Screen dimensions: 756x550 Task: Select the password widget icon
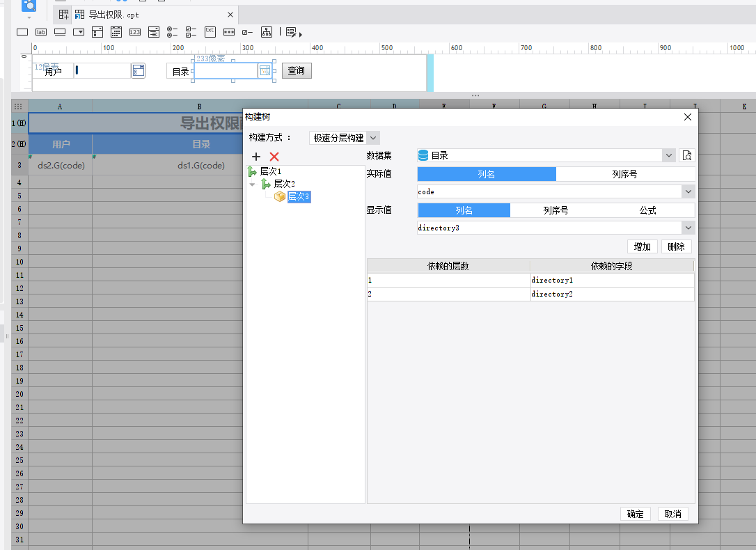229,32
